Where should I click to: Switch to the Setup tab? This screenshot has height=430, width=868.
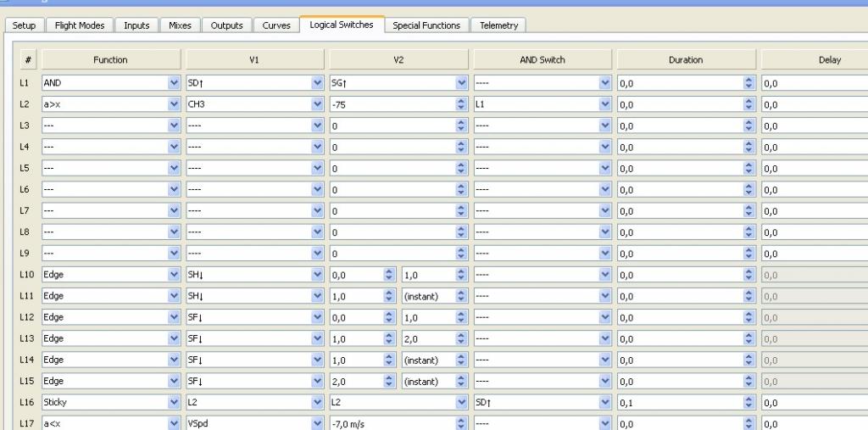(24, 25)
